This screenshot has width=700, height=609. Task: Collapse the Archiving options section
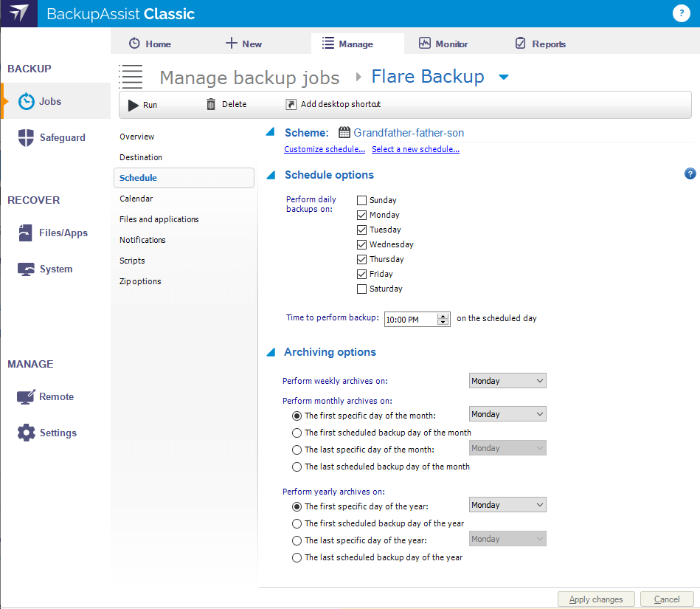[x=271, y=353]
